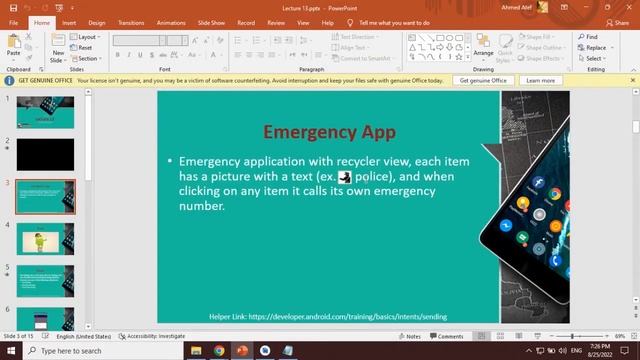Collapse the ribbon with the chevron

633,70
